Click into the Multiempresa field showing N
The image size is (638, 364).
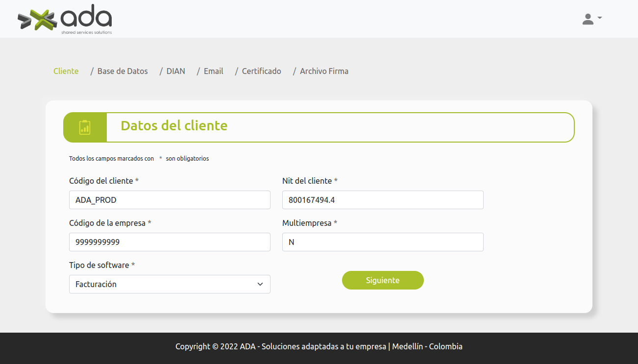pos(383,242)
